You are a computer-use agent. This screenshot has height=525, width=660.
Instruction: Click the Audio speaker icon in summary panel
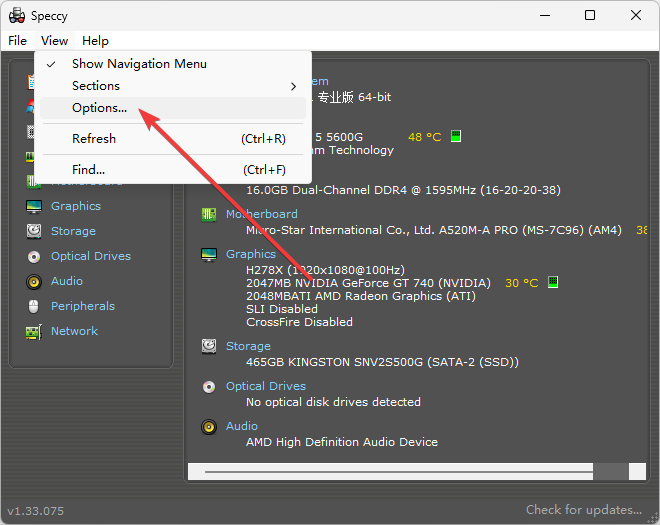(209, 427)
